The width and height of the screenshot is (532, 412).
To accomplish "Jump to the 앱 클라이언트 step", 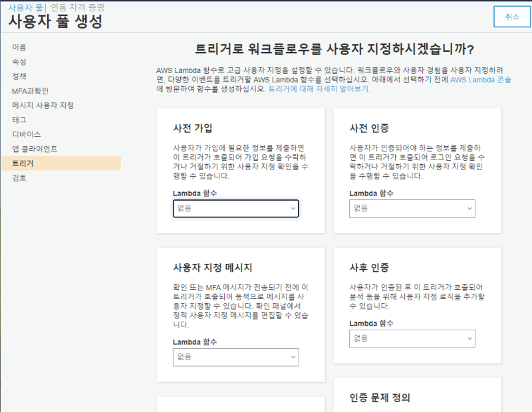I will click(35, 149).
